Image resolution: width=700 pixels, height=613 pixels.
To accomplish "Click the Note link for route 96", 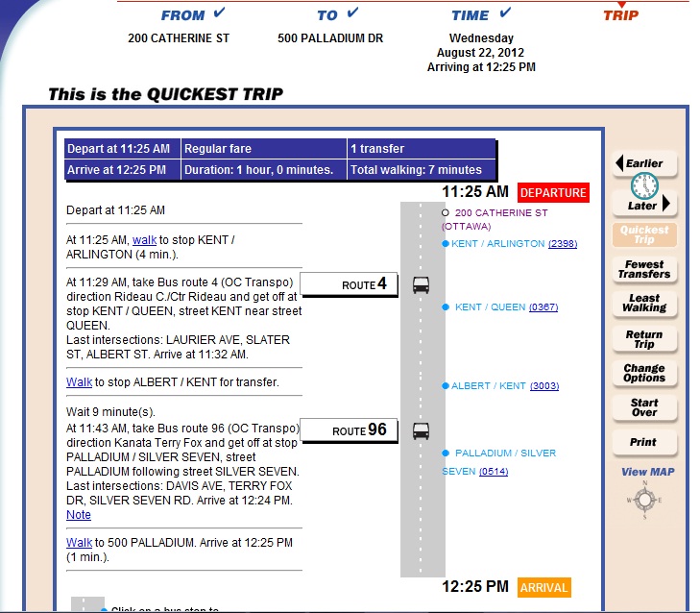I will [x=79, y=515].
